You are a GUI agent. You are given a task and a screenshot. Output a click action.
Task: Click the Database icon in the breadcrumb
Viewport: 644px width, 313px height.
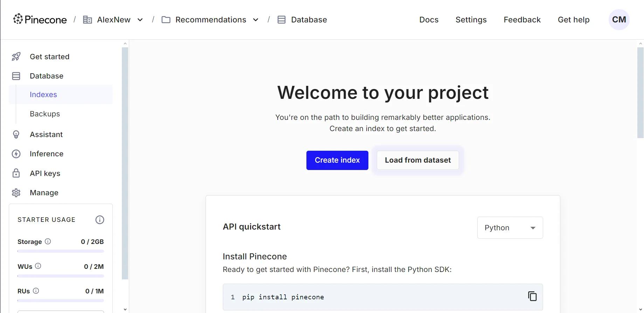pyautogui.click(x=282, y=20)
